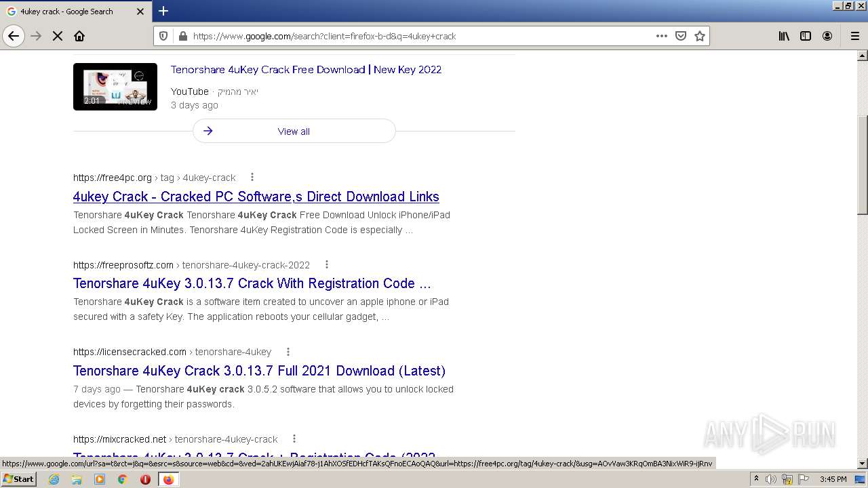Open the media player taskbar icon

tap(100, 479)
